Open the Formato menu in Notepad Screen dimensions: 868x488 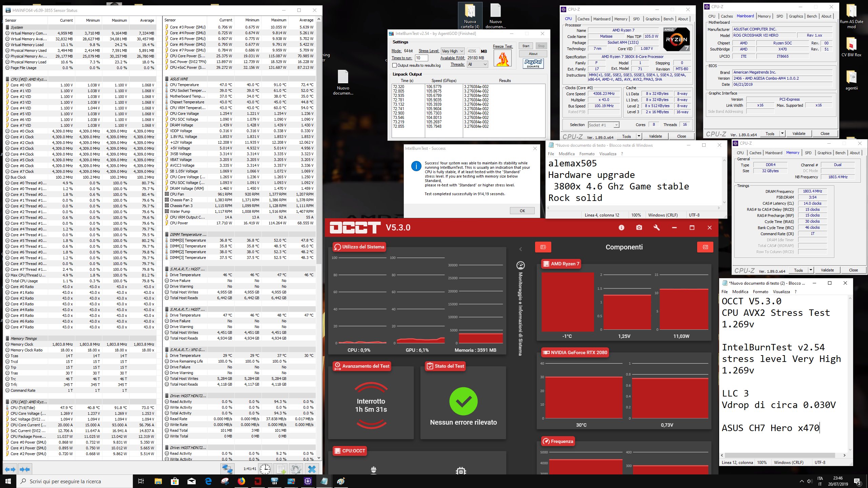pos(587,154)
